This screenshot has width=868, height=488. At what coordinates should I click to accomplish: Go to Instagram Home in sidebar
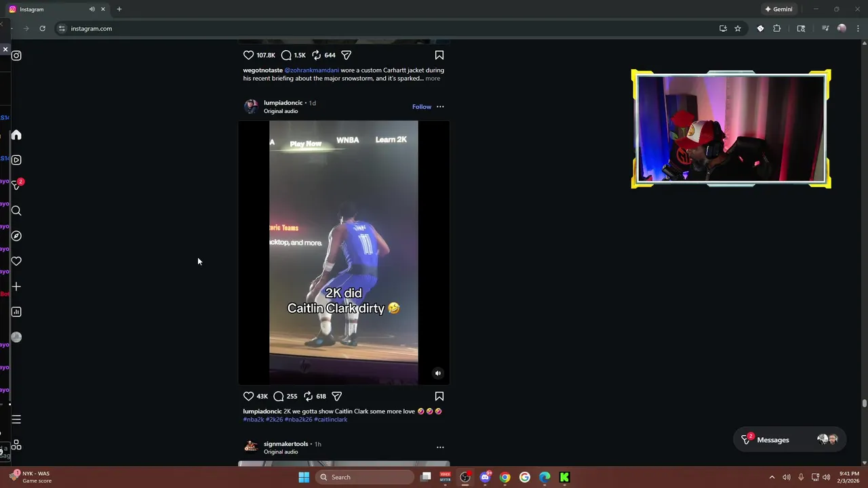coord(16,135)
